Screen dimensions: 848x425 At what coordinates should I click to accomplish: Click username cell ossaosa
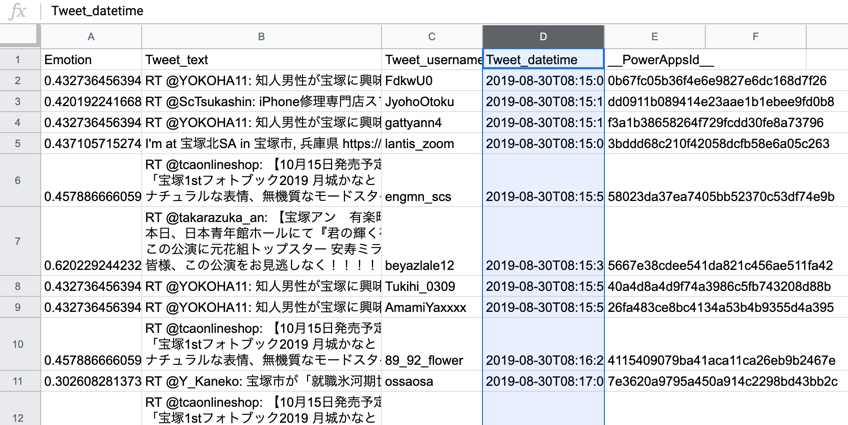pos(432,381)
